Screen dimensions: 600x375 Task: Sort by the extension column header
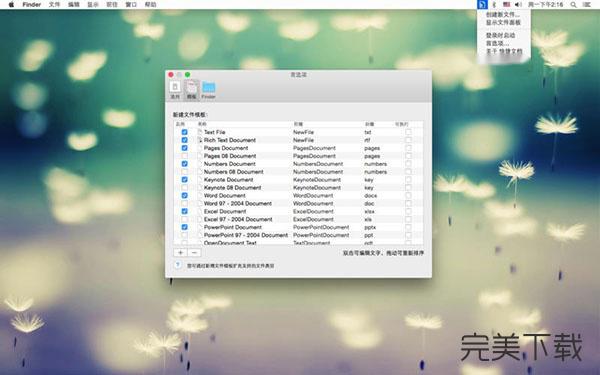(x=369, y=124)
